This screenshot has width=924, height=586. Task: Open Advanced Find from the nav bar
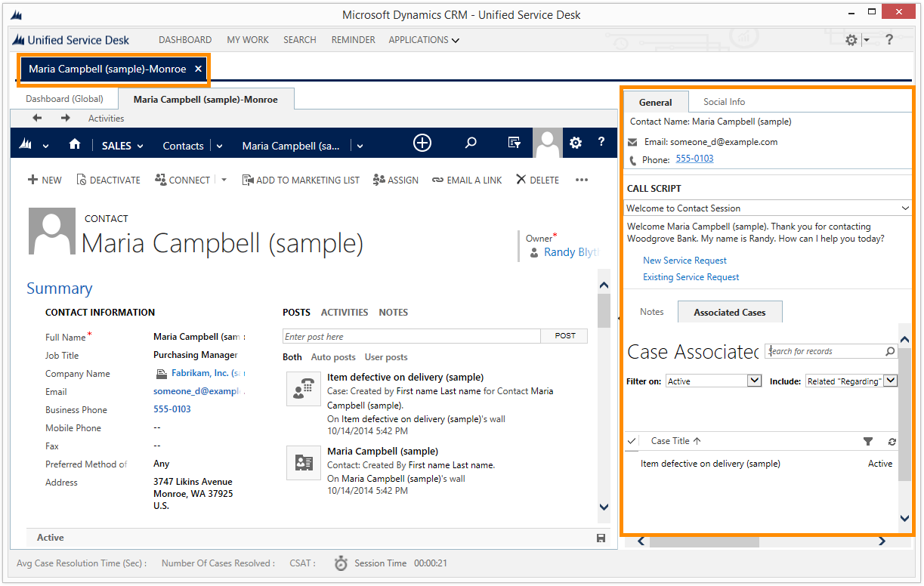515,143
